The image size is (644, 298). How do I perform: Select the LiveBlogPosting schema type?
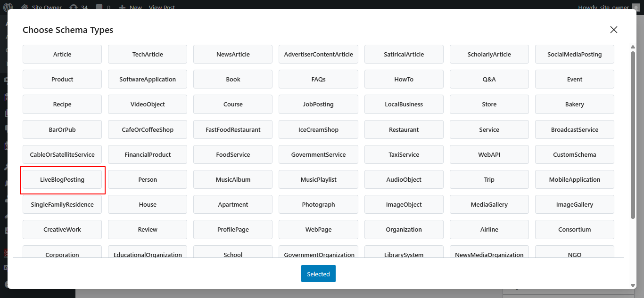(x=62, y=179)
